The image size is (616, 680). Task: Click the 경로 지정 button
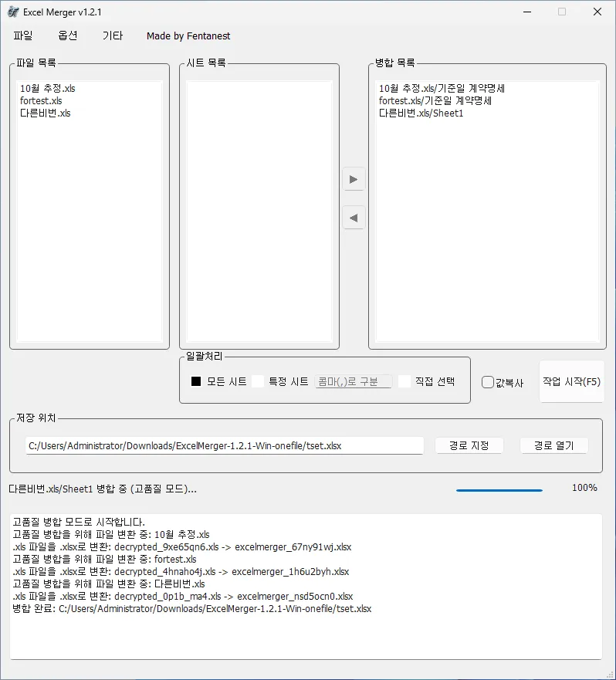point(469,445)
